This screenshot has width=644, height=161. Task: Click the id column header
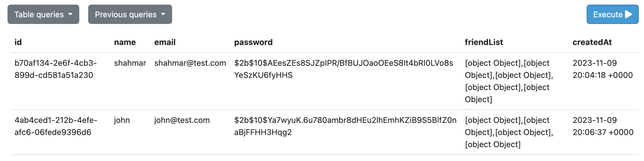[18, 42]
